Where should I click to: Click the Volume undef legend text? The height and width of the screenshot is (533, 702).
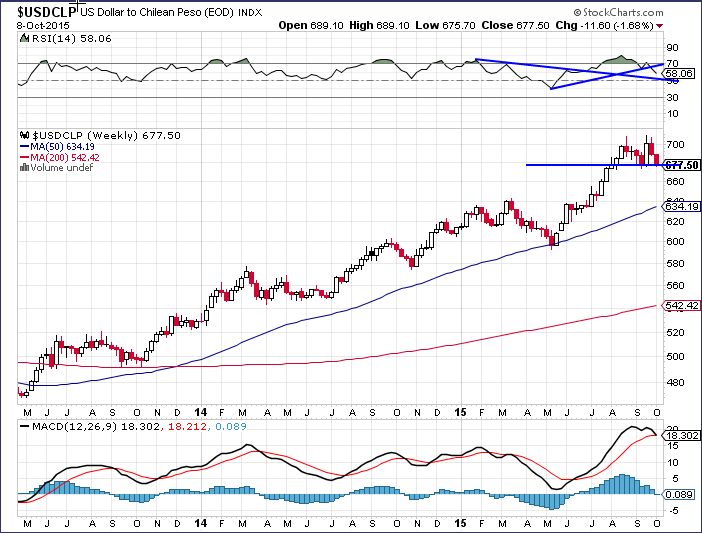tap(62, 167)
